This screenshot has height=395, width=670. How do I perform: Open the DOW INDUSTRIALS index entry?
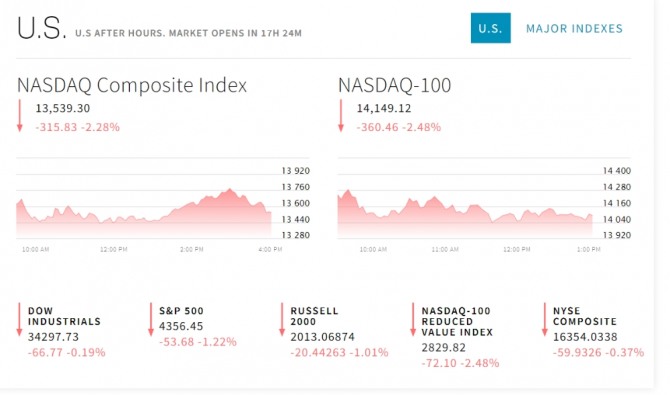pyautogui.click(x=65, y=316)
